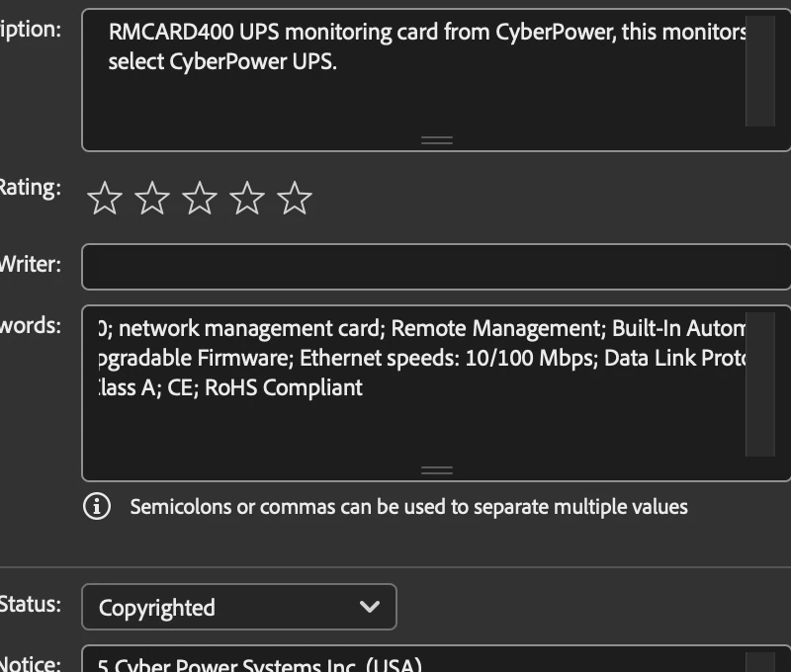This screenshot has height=672, width=791.
Task: Click the text 'select CyberPower UPS.'
Action: coord(222,62)
